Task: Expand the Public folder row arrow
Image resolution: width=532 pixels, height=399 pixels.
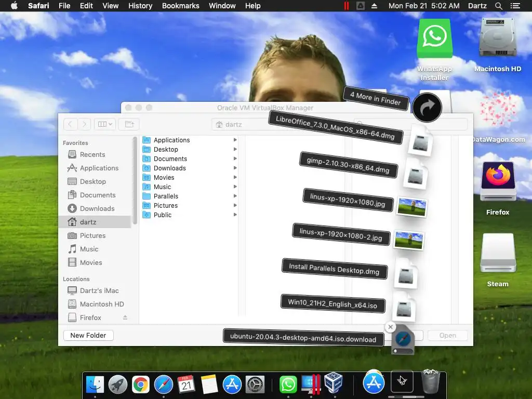Action: (x=235, y=215)
